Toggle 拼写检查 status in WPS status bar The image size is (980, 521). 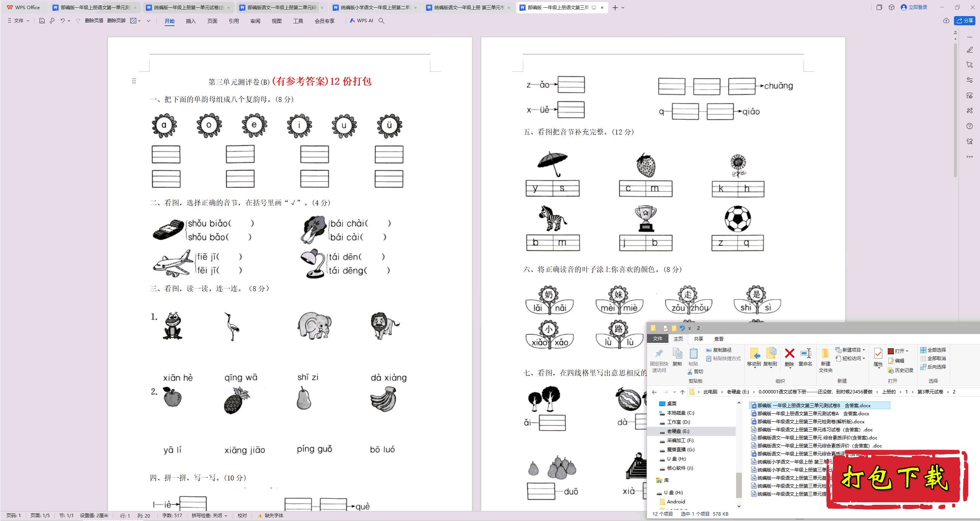209,516
